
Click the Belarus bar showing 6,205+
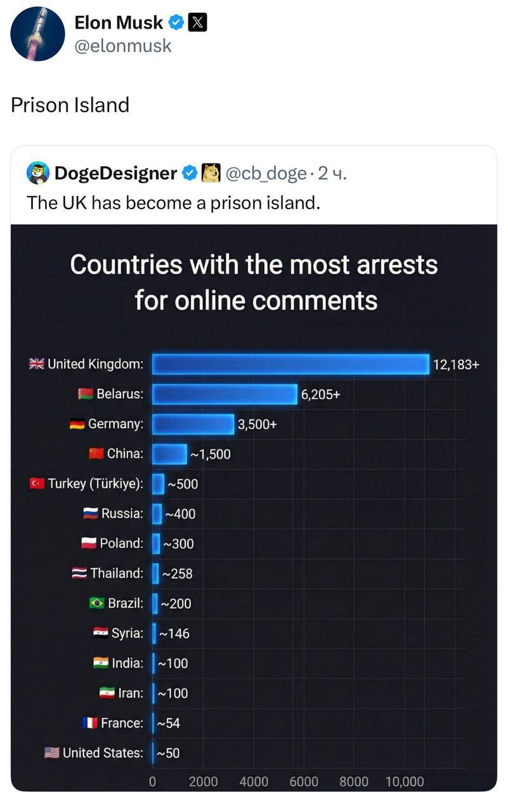pyautogui.click(x=225, y=394)
